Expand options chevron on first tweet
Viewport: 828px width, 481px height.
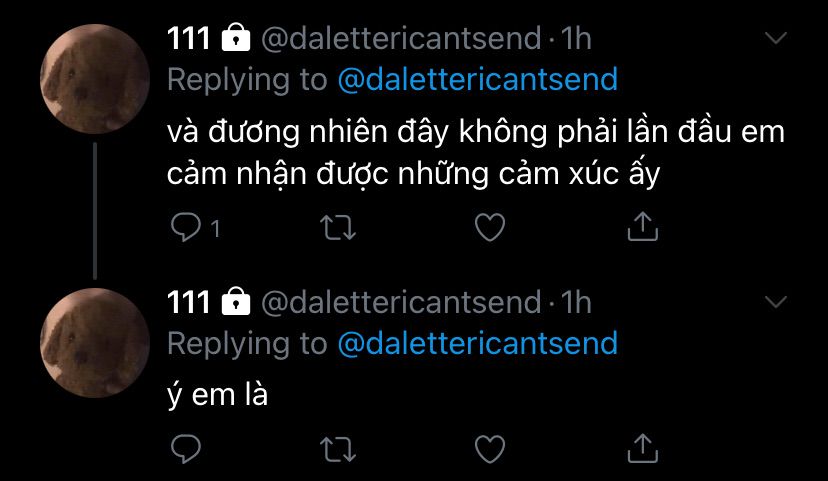(x=776, y=38)
